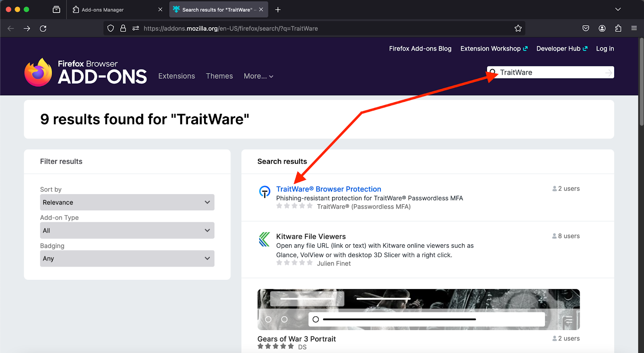Image resolution: width=644 pixels, height=353 pixels.
Task: Click the TraitWare result star rating
Action: point(294,206)
